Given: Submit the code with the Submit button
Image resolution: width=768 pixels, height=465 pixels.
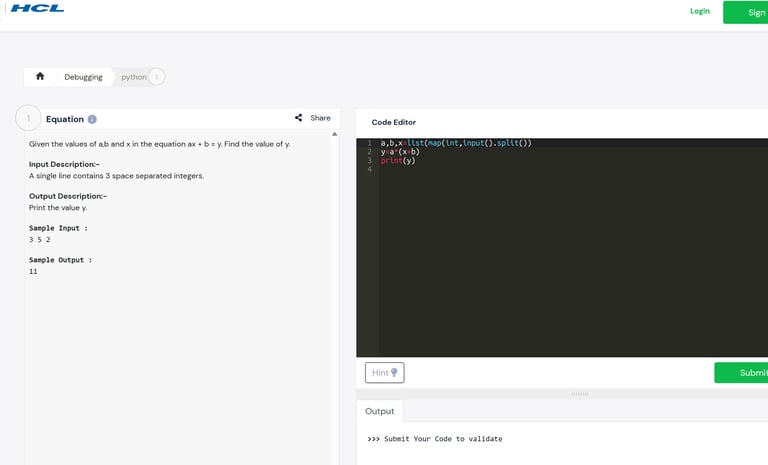Looking at the screenshot, I should click(741, 372).
